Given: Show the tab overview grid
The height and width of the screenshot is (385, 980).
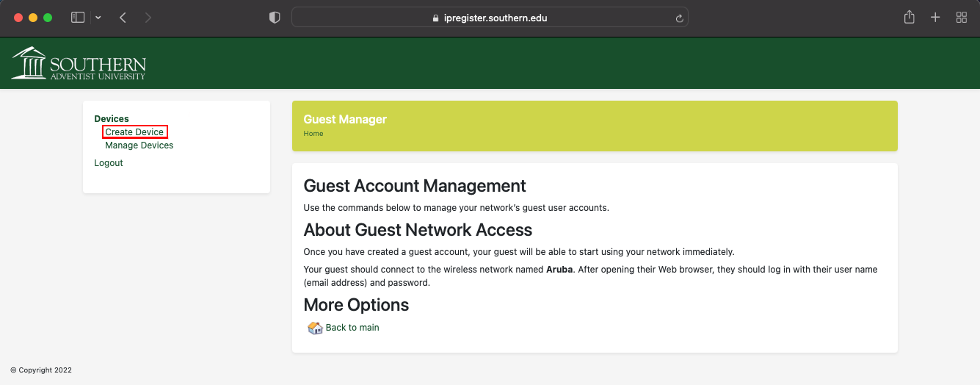Looking at the screenshot, I should point(961,18).
